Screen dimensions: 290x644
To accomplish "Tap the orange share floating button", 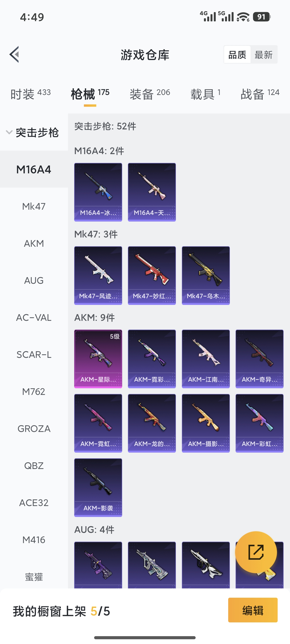I will pyautogui.click(x=256, y=552).
